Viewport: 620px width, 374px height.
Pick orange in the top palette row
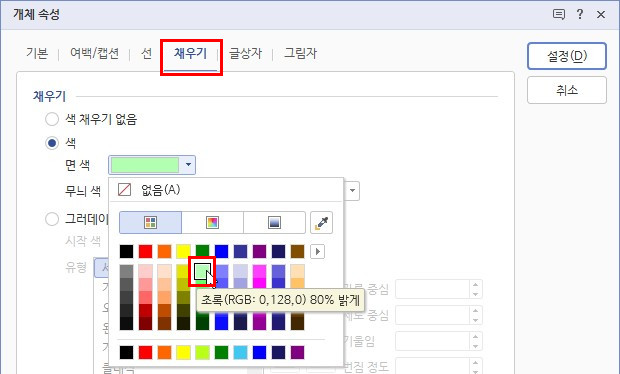pos(164,251)
